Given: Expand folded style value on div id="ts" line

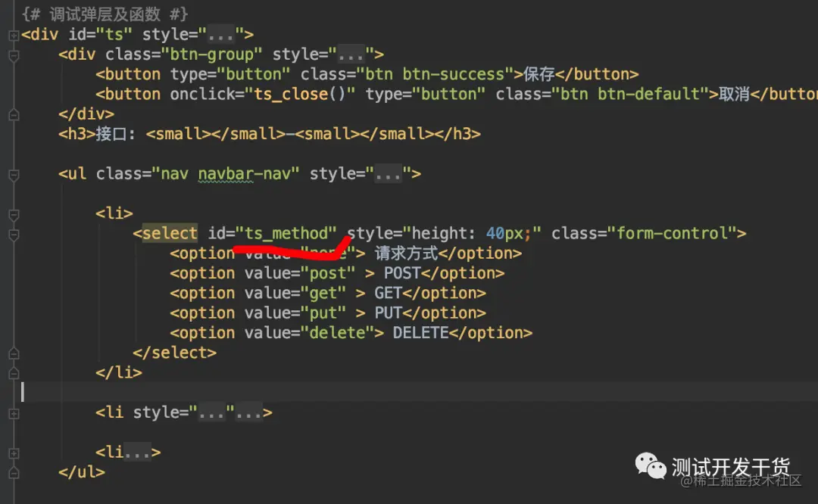Looking at the screenshot, I should (x=220, y=35).
